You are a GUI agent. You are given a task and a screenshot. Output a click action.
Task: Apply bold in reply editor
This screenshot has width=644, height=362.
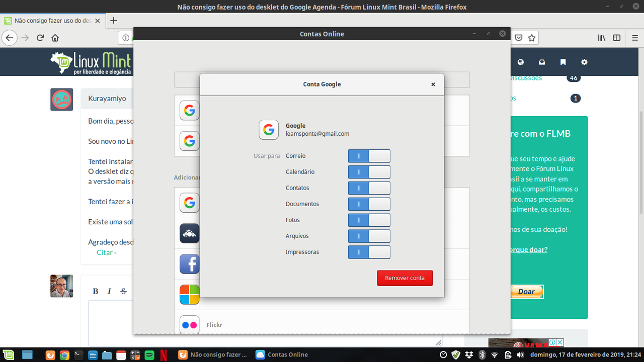pyautogui.click(x=96, y=291)
